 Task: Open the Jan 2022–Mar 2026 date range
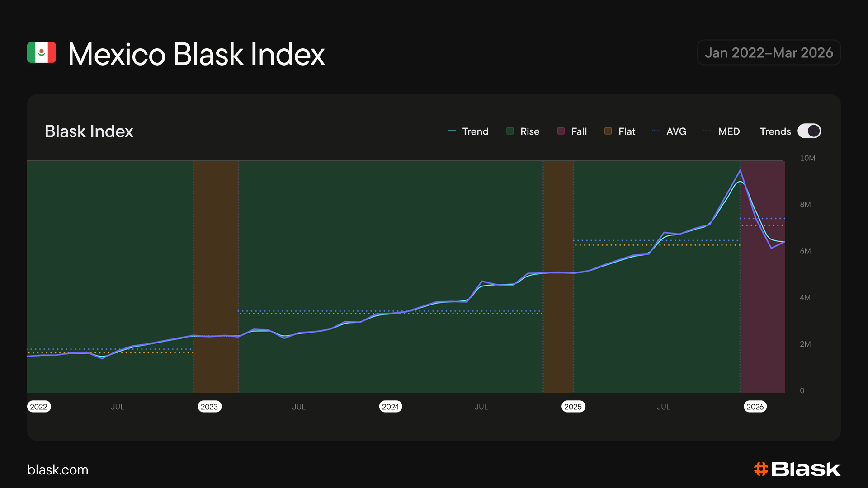tap(769, 52)
